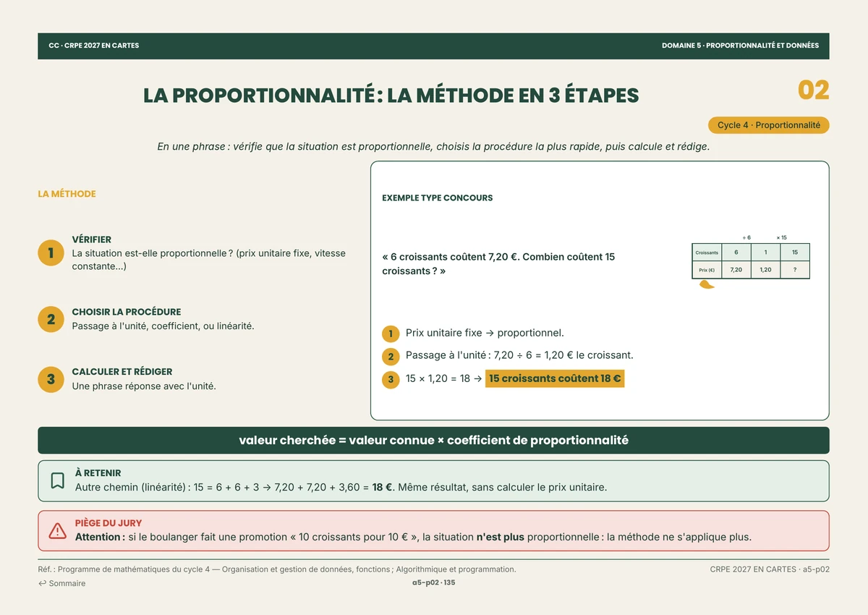The height and width of the screenshot is (615, 868).
Task: Click footer text 'CRPE 2027 EN CARTES · a5-p02'
Action: tap(770, 569)
